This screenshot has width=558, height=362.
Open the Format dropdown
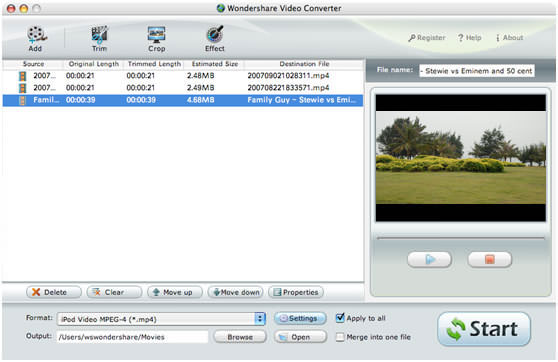tap(162, 319)
